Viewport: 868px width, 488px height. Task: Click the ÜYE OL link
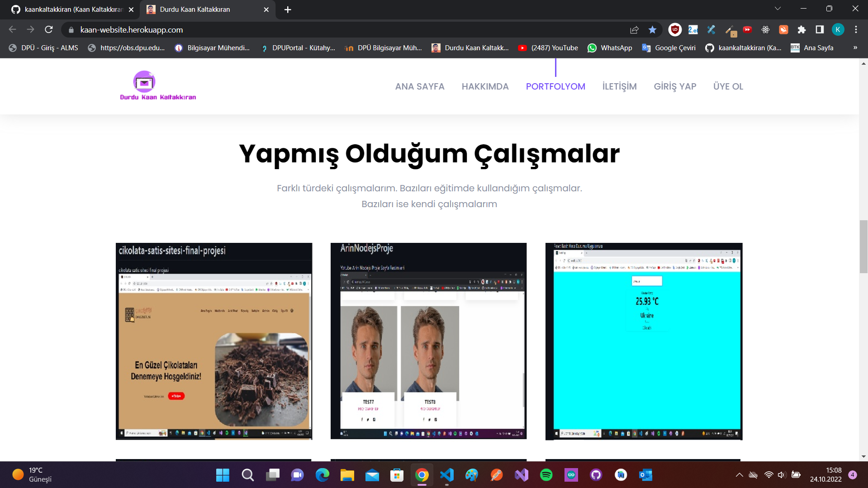[x=728, y=86]
